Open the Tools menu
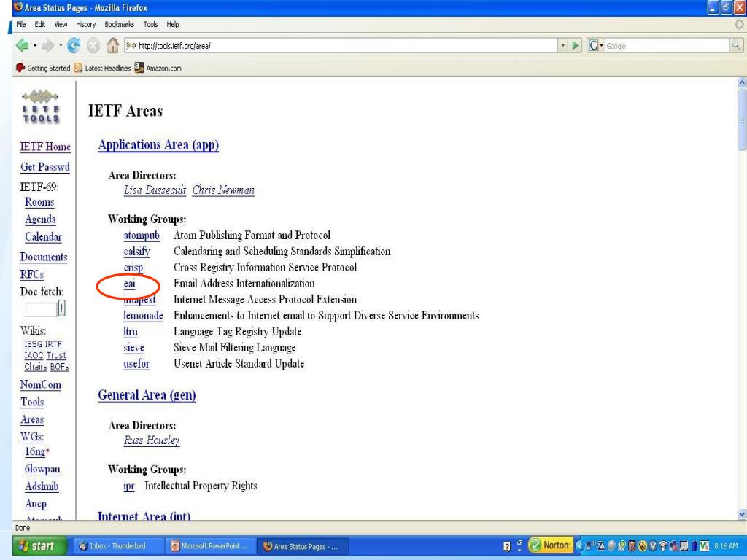 pyautogui.click(x=150, y=24)
